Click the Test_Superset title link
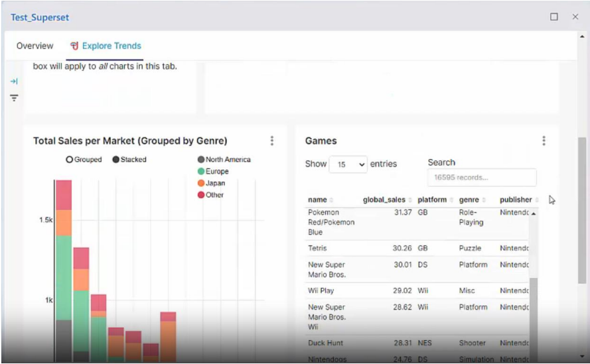Image resolution: width=590 pixels, height=364 pixels. 40,17
